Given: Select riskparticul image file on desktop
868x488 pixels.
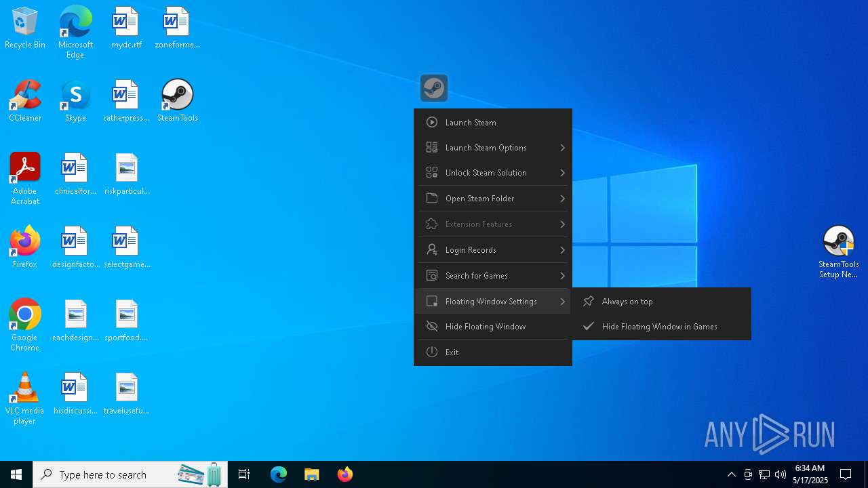Looking at the screenshot, I should coord(127,174).
